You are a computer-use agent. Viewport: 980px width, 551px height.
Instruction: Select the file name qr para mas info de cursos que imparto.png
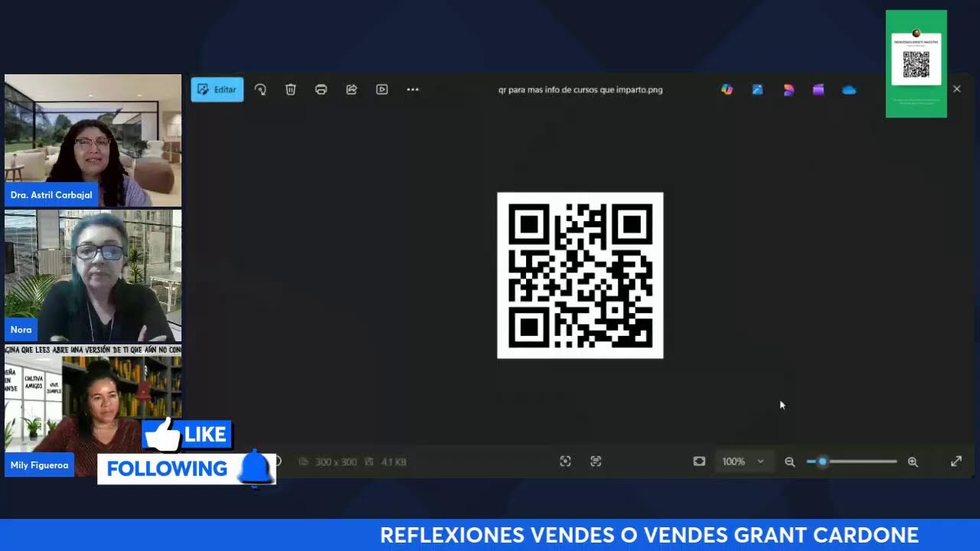[x=580, y=90]
